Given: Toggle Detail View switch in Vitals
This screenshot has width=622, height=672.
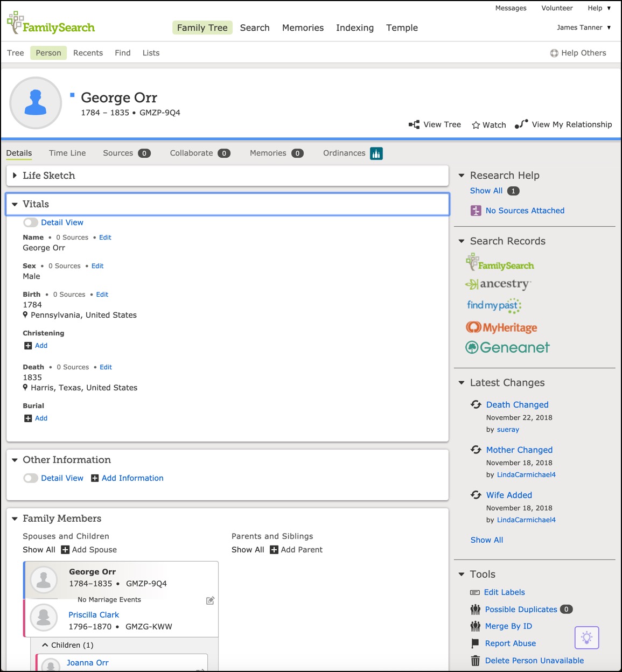Looking at the screenshot, I should 31,222.
